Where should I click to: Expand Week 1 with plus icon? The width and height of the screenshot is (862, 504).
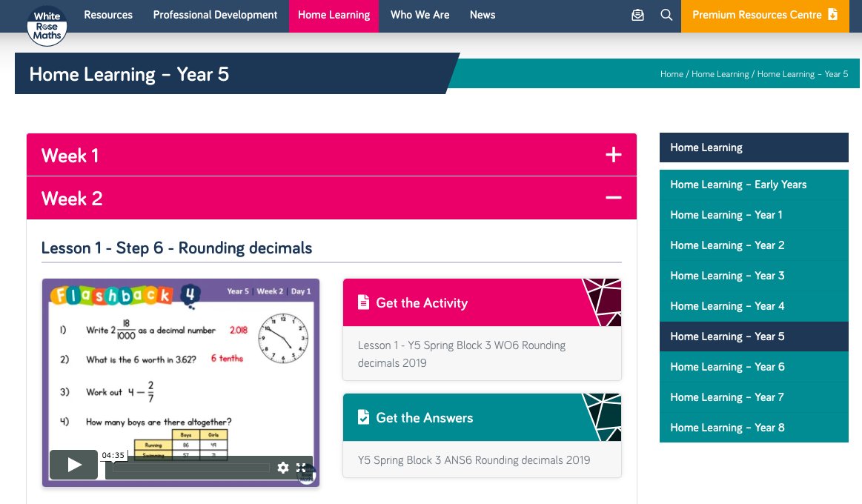614,155
